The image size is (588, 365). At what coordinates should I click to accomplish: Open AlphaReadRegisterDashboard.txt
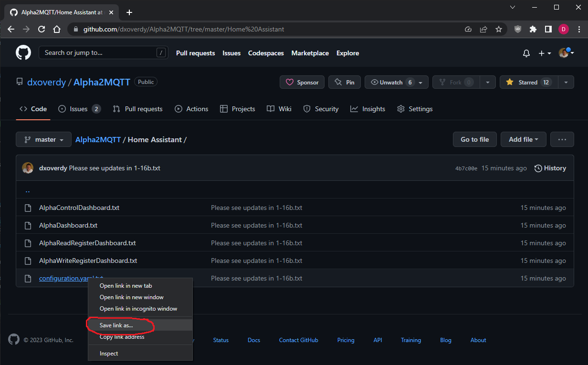[87, 243]
